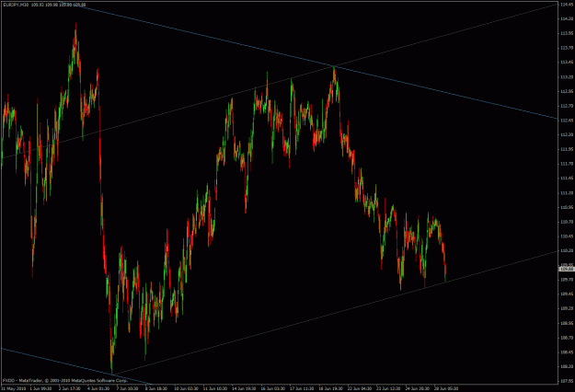Click the 109.70 price axis label
The image size is (575, 392).
point(567,280)
